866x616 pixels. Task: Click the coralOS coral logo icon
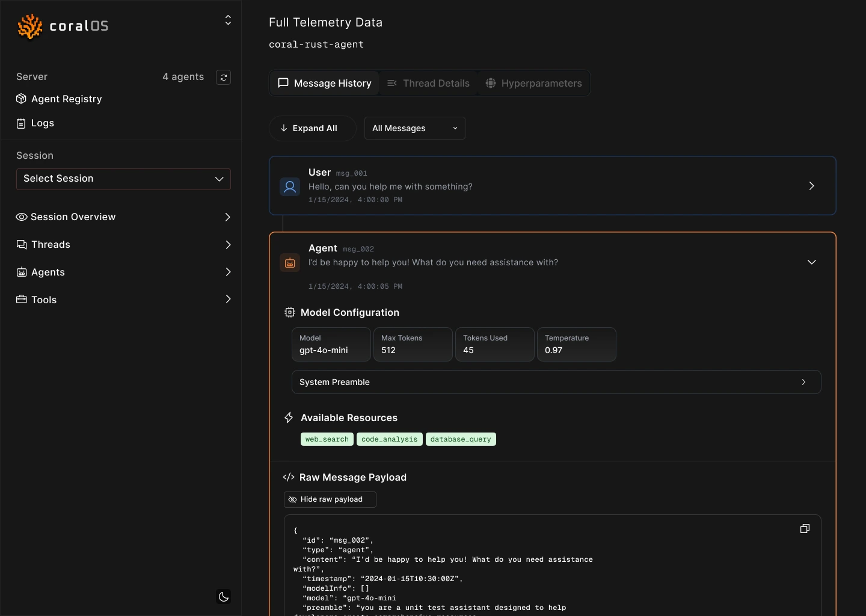[x=30, y=26]
